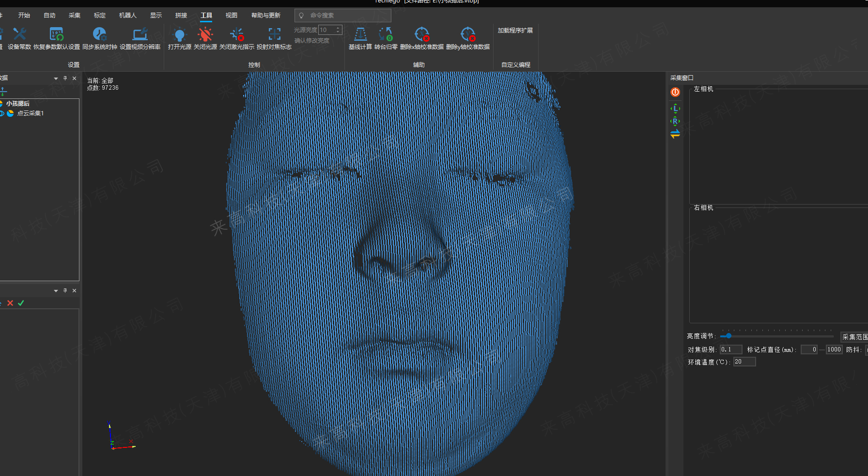The height and width of the screenshot is (476, 868).
Task: Toggle the left camera L icon
Action: [x=675, y=109]
